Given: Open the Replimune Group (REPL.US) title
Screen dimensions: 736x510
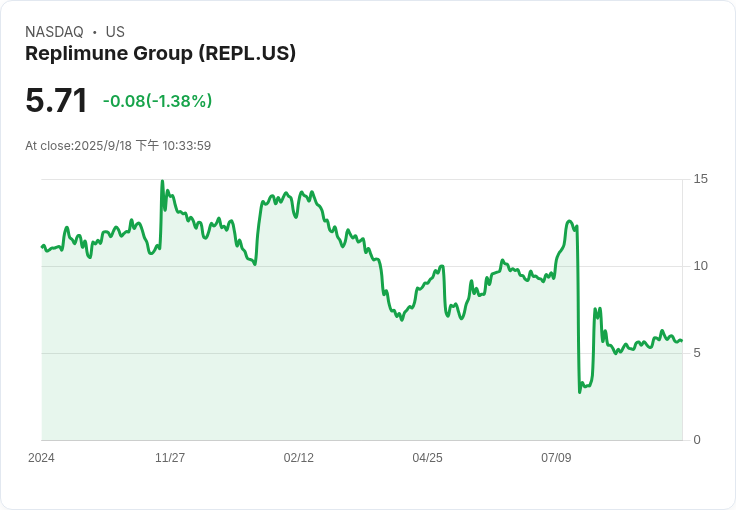Looking at the screenshot, I should 160,54.
